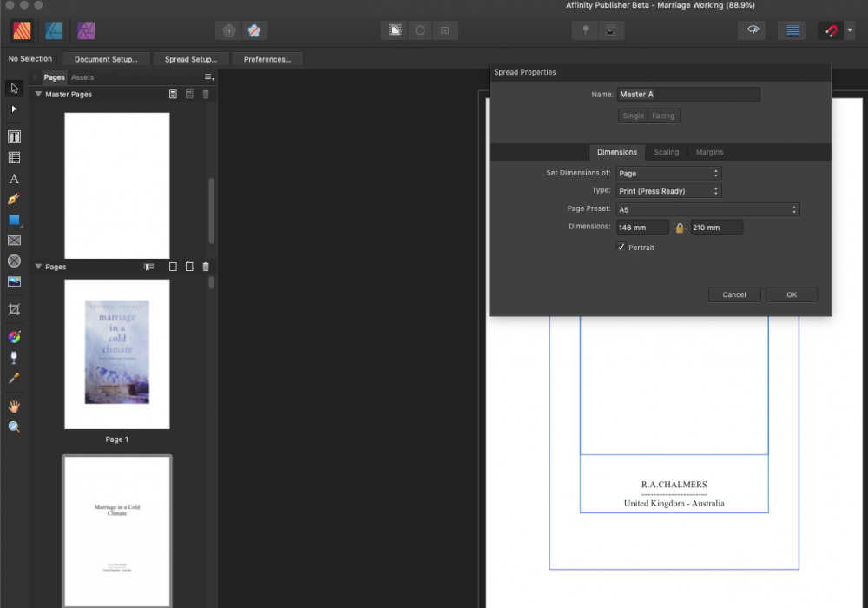Select the Facing spread option

(663, 115)
